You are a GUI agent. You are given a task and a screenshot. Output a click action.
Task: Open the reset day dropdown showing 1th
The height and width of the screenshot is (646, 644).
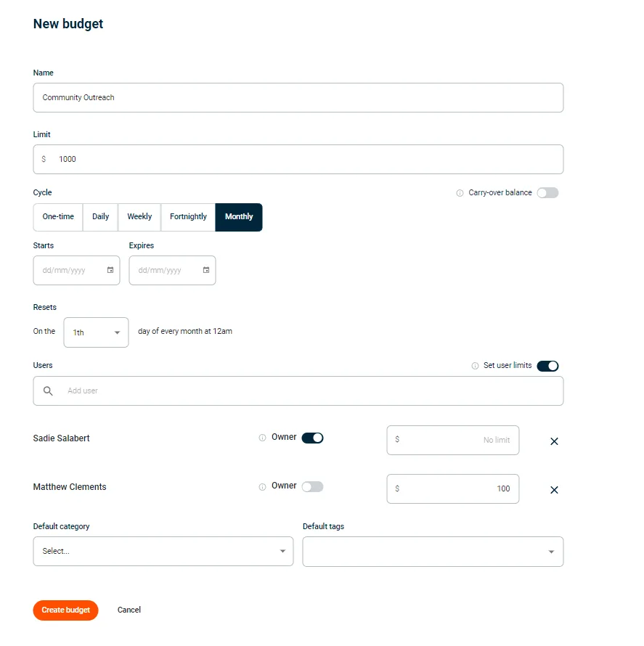click(x=96, y=332)
